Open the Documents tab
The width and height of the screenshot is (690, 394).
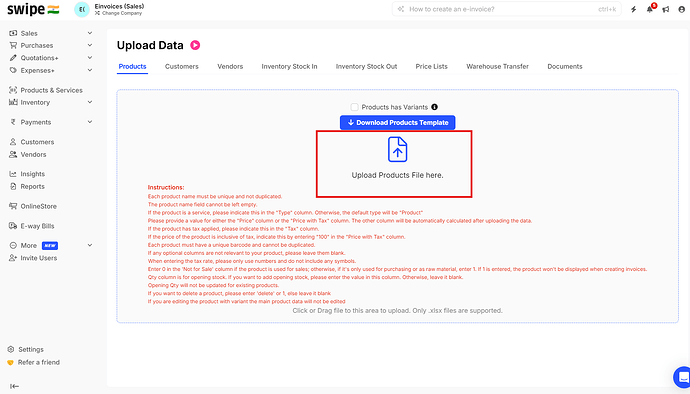coord(565,66)
